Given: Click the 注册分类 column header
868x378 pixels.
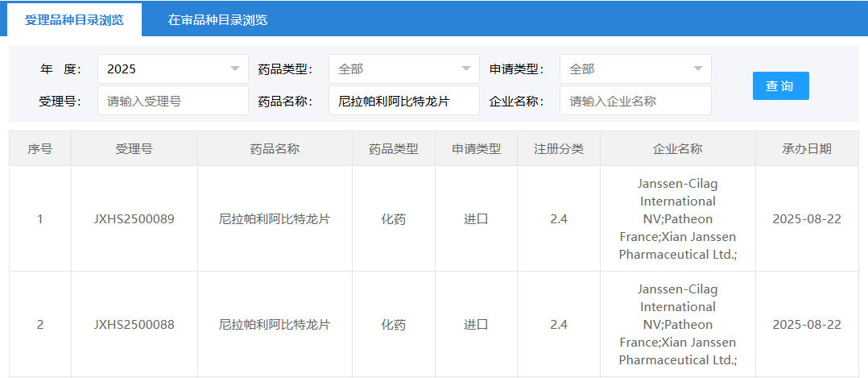Looking at the screenshot, I should [x=559, y=148].
